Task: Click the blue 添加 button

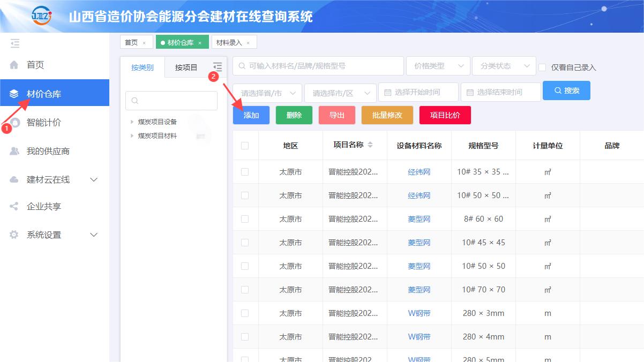Action: [251, 115]
